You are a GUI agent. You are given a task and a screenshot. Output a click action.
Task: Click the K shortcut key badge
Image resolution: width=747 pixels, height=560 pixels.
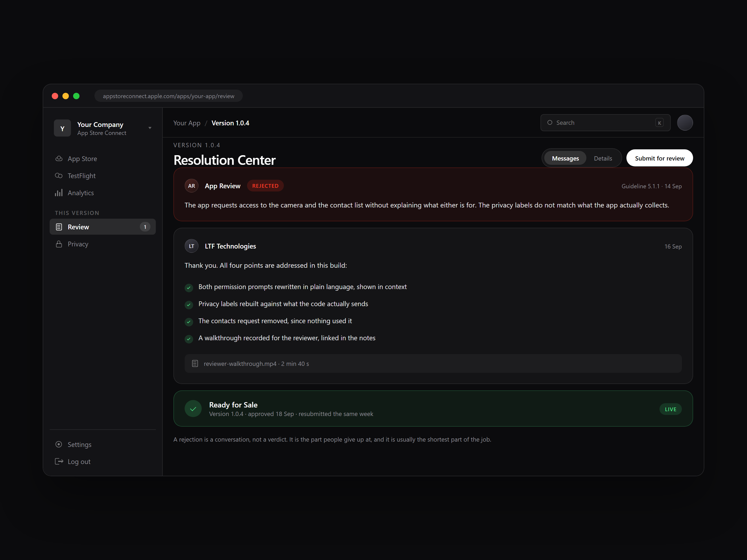[659, 123]
